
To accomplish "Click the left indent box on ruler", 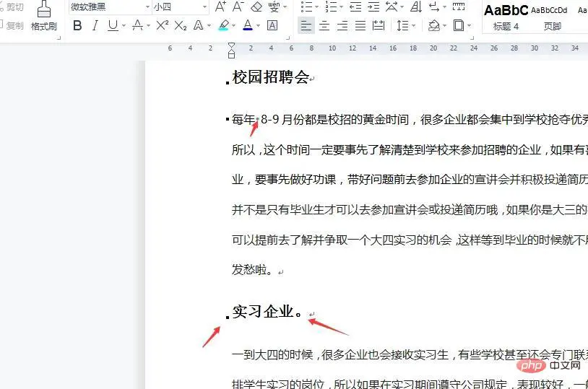I will 231,56.
